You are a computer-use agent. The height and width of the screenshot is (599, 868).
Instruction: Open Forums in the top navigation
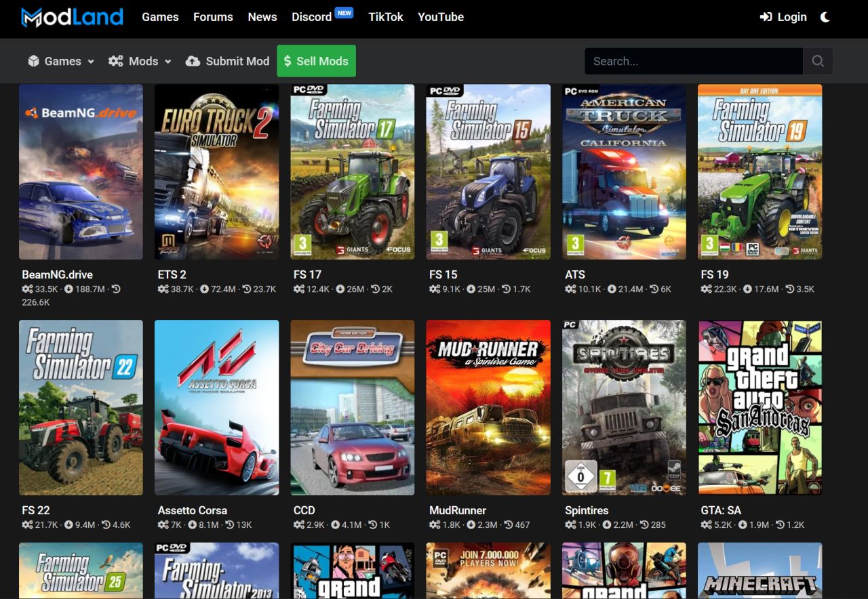point(213,17)
